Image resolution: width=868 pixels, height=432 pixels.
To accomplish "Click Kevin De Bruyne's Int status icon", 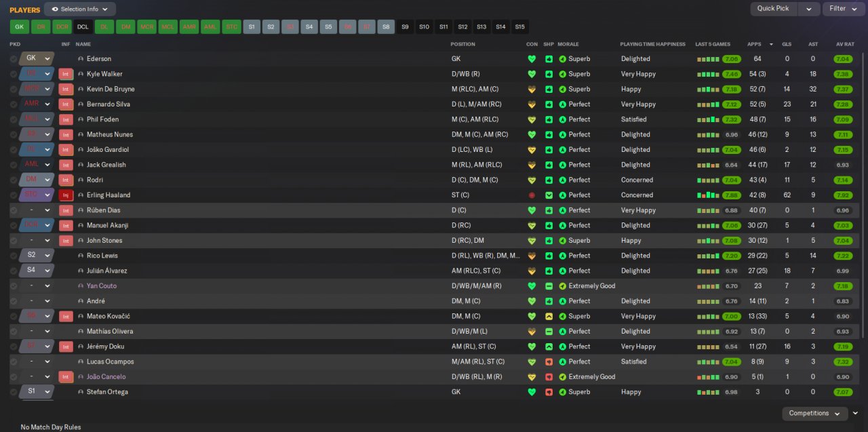I will click(x=66, y=89).
